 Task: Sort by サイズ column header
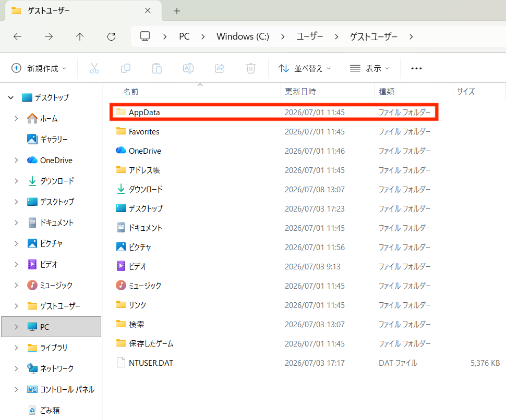click(x=466, y=92)
